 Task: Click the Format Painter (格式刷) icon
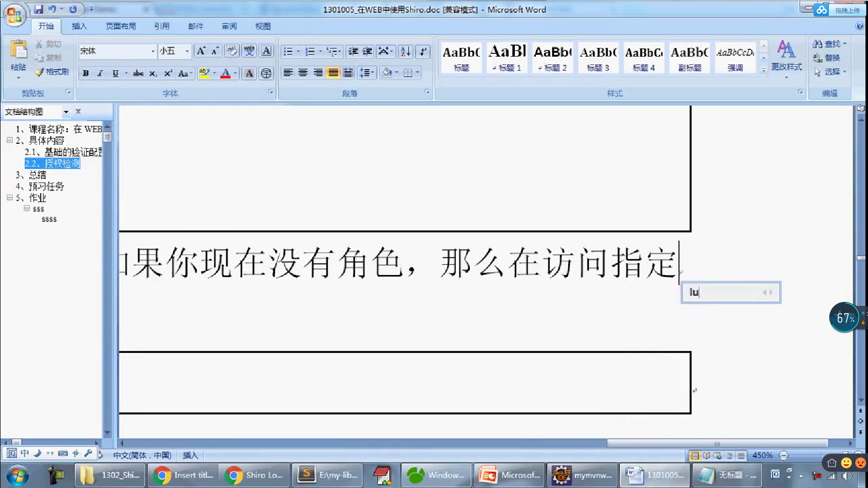pyautogui.click(x=39, y=72)
